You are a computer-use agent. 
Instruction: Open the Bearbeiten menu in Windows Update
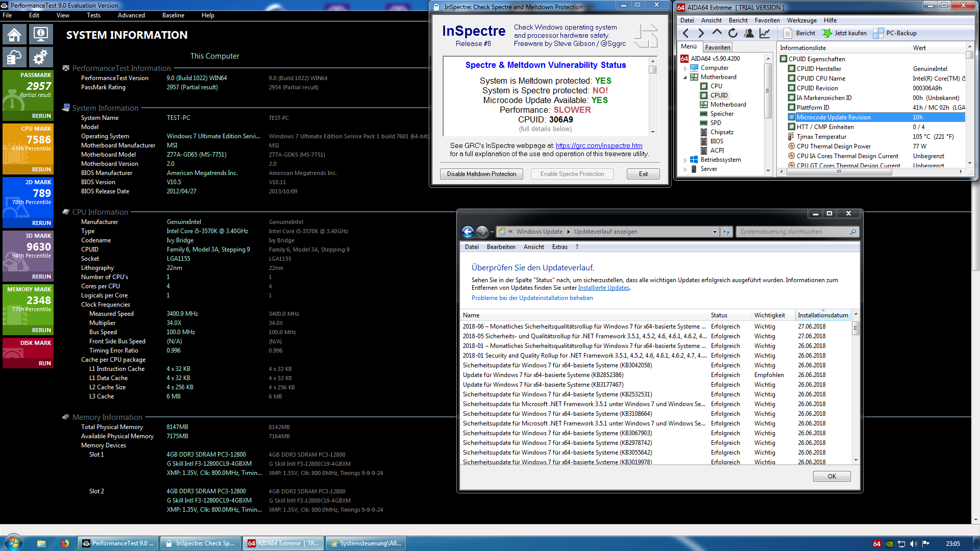501,247
